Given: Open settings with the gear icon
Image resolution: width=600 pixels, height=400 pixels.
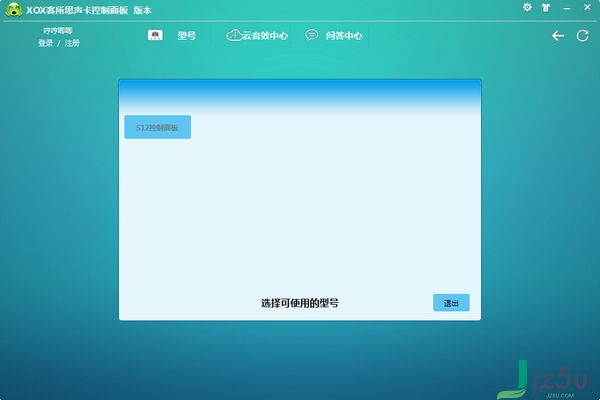Looking at the screenshot, I should coord(527,7).
